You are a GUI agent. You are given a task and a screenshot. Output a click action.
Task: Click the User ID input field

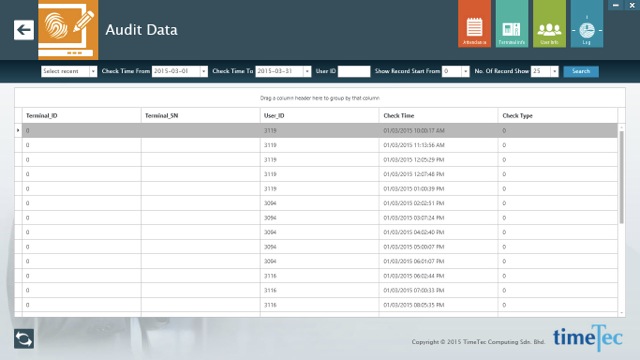[x=354, y=71]
